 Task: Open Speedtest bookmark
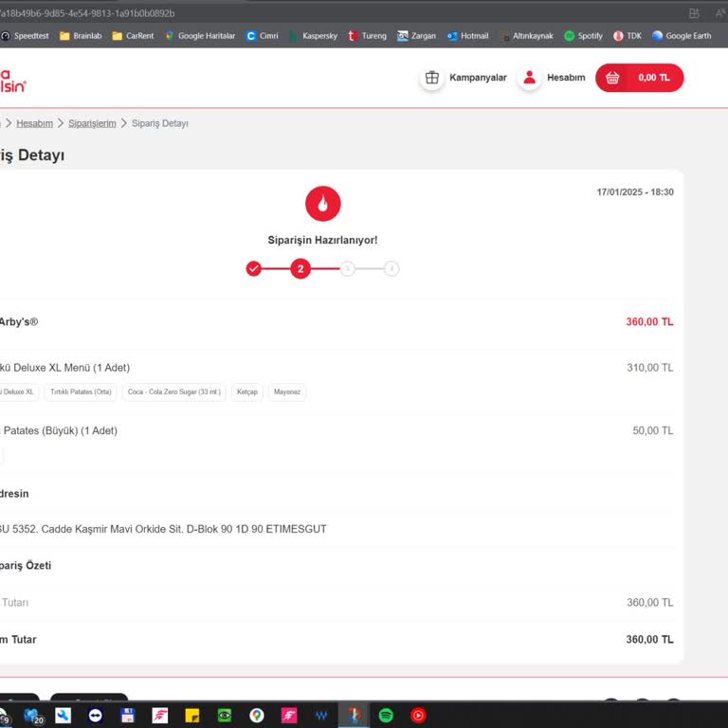coord(25,36)
